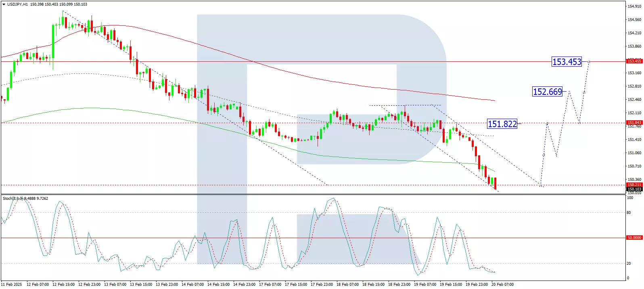
Task: Click the red 151.843 price axis tag
Action: pyautogui.click(x=634, y=122)
